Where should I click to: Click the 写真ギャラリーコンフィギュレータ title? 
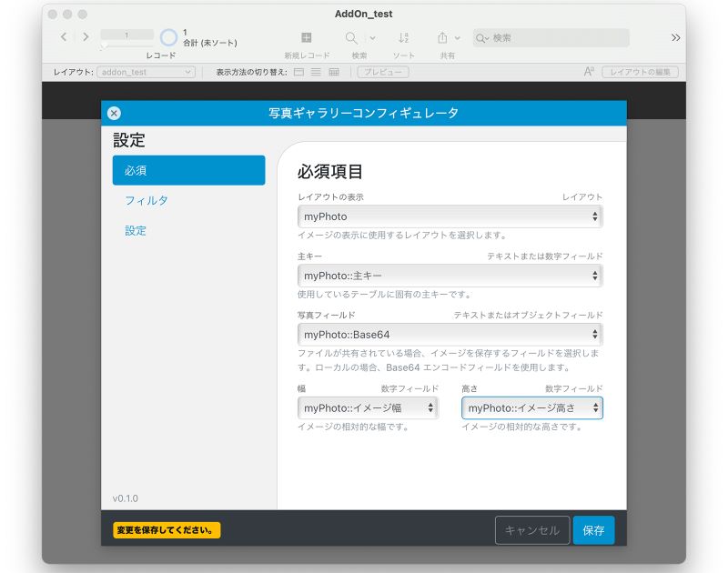[x=363, y=113]
